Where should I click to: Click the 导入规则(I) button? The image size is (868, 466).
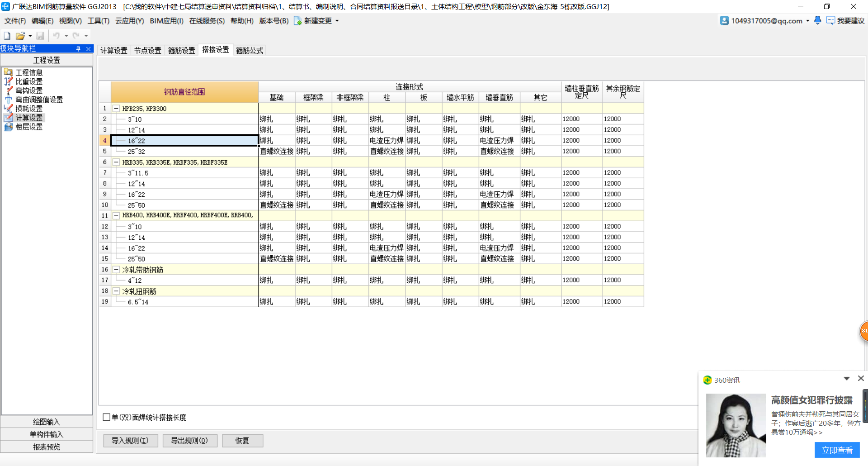tap(131, 441)
